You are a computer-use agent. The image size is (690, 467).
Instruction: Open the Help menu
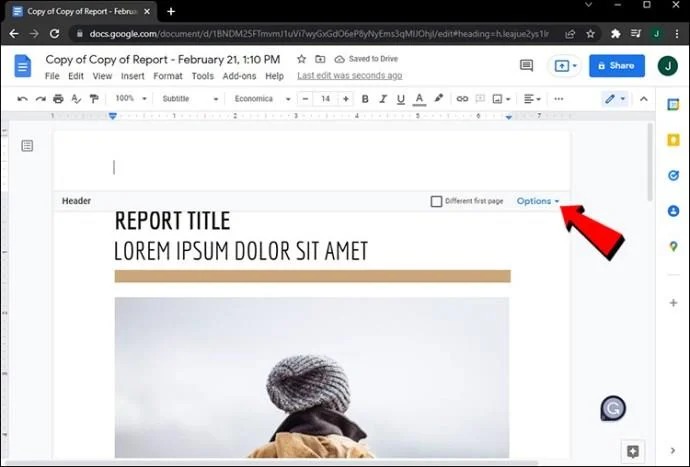(x=274, y=76)
